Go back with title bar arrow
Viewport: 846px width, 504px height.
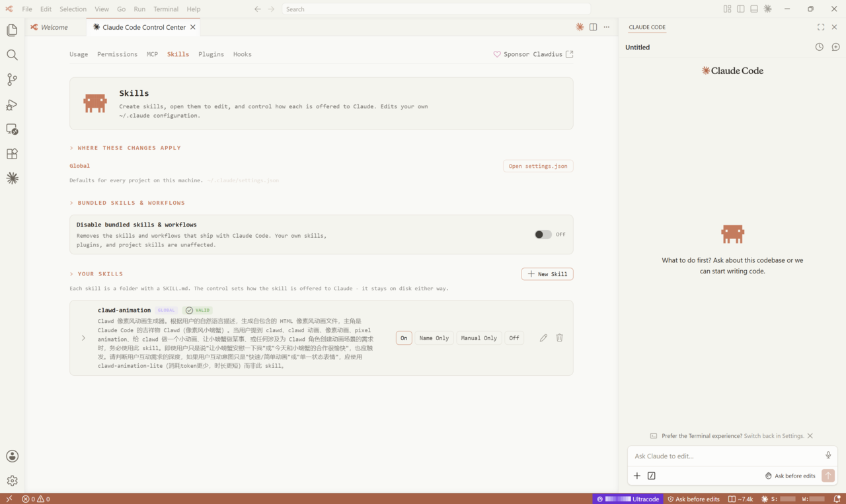point(258,9)
